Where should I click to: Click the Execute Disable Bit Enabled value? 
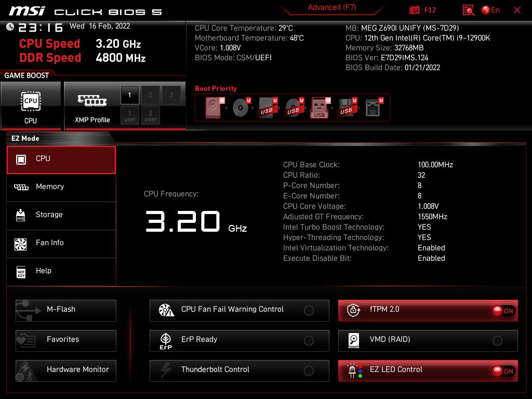coord(431,258)
